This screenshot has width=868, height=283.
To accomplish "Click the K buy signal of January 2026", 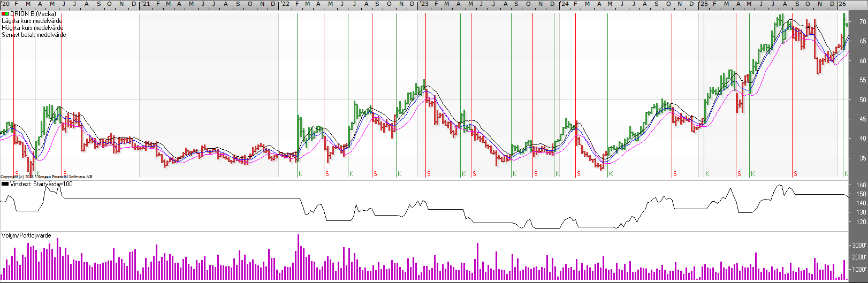I will point(846,174).
